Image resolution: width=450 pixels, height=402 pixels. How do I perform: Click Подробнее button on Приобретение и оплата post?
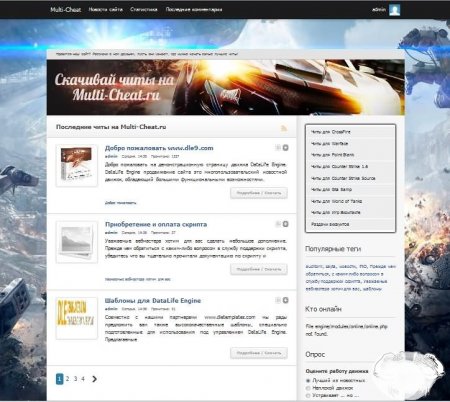[x=259, y=269]
